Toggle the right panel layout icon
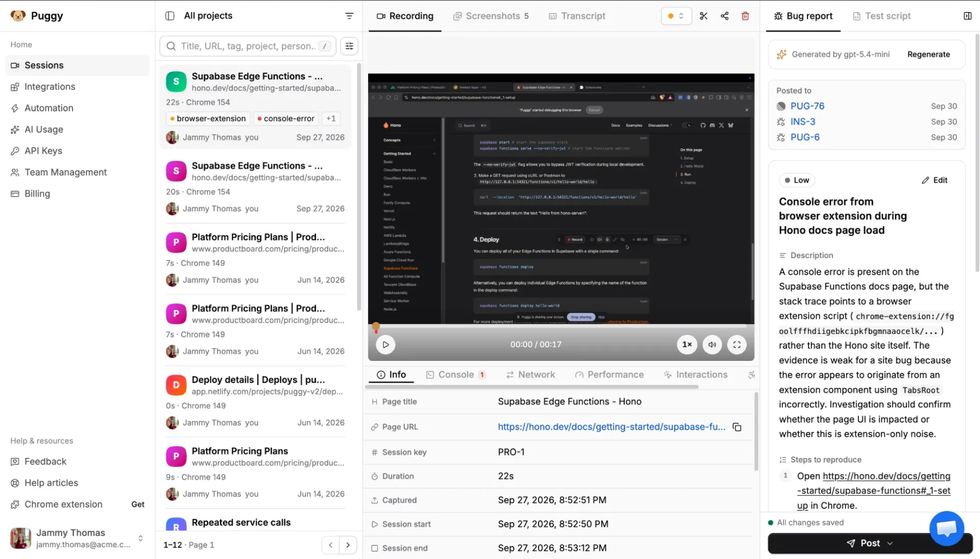Screen dimensions: 980x559 tap(967, 16)
